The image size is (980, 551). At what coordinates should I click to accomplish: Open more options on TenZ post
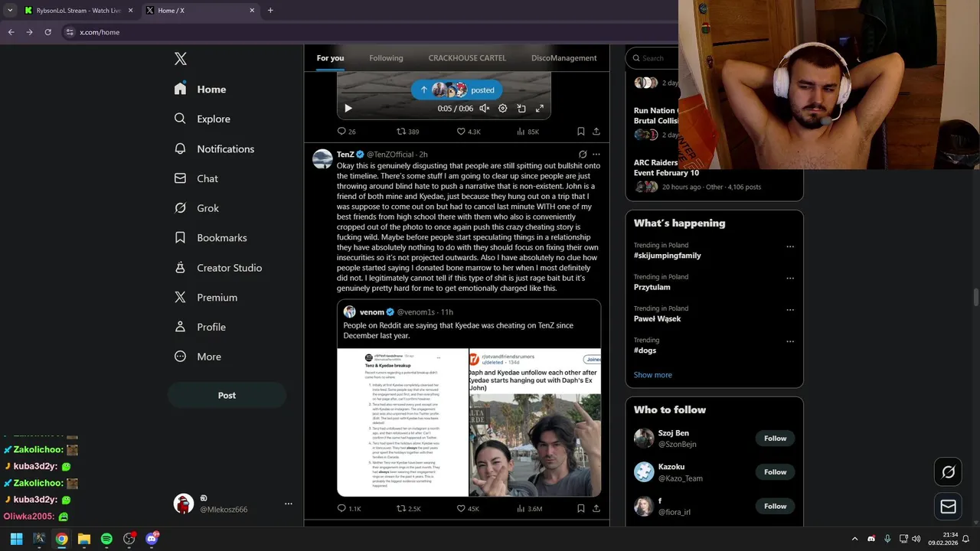[x=596, y=155]
